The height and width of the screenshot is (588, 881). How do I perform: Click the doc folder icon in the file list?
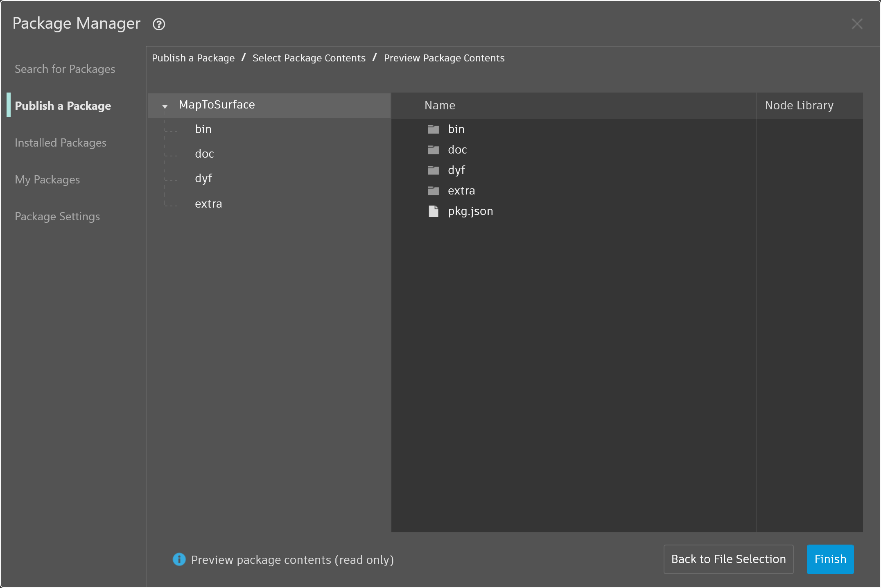click(434, 150)
